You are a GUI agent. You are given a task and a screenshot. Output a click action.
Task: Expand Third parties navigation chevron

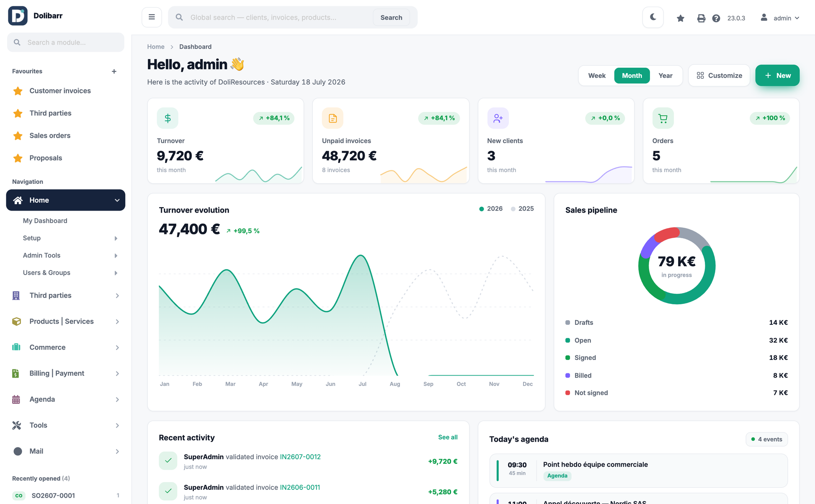click(x=117, y=296)
